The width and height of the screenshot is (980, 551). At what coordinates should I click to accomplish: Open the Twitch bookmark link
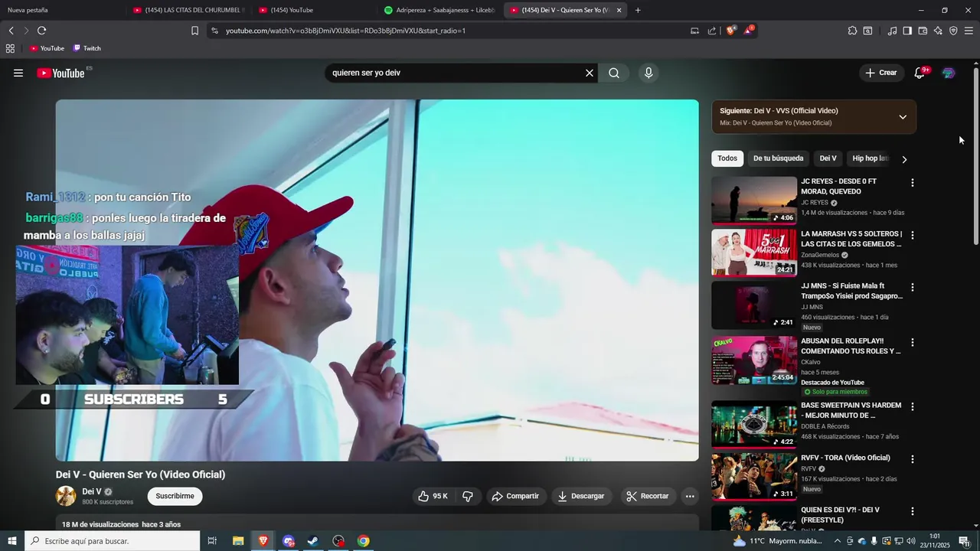[x=87, y=48]
